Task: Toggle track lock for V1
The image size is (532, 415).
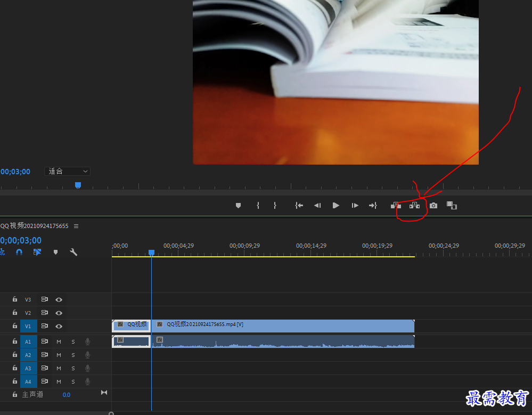Action: pos(14,326)
